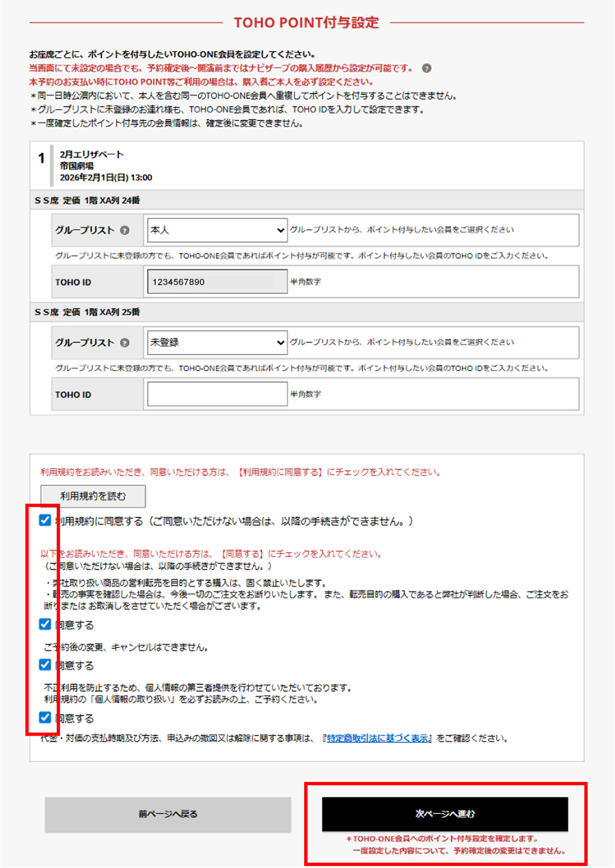Click the TOHO POINT付与設定 heading
Screen dimensions: 615x868
306,23
